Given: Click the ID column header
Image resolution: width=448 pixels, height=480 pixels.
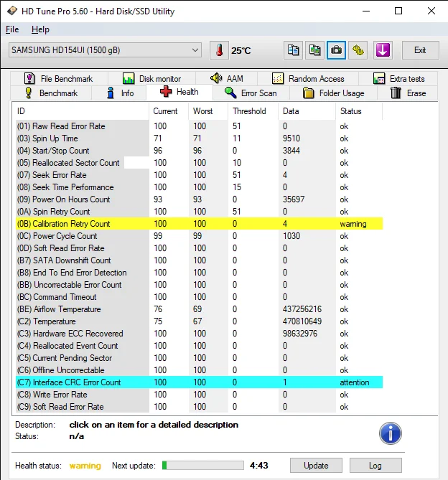Looking at the screenshot, I should 80,111.
